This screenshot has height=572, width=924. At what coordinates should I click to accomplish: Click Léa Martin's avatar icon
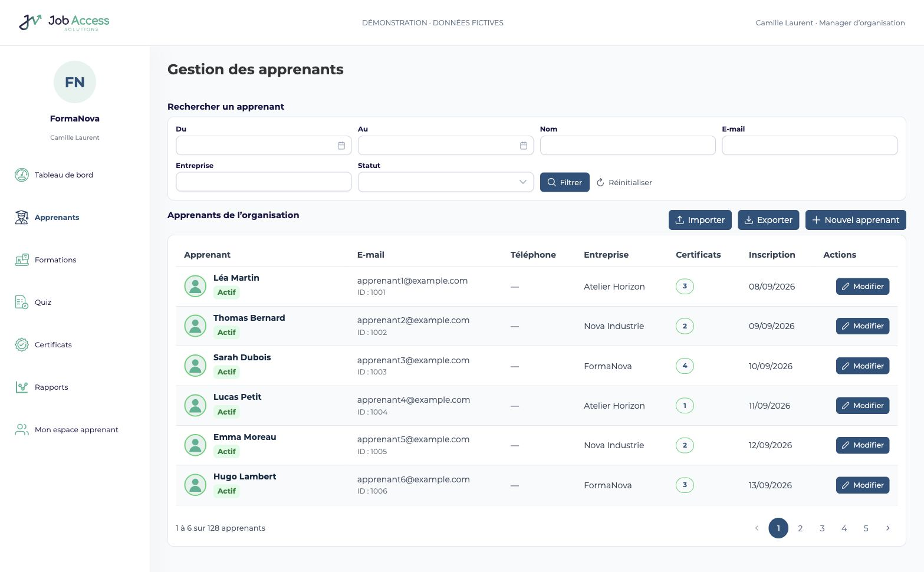tap(195, 286)
